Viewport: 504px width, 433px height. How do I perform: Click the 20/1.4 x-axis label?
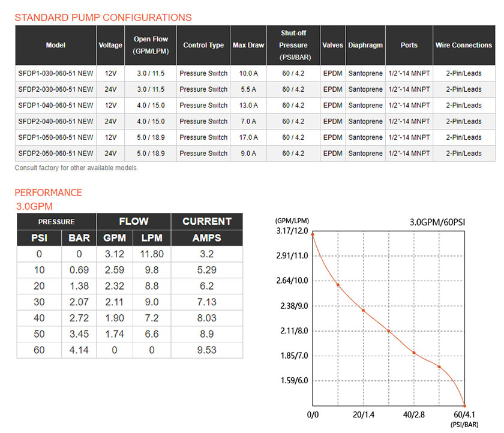click(x=364, y=414)
